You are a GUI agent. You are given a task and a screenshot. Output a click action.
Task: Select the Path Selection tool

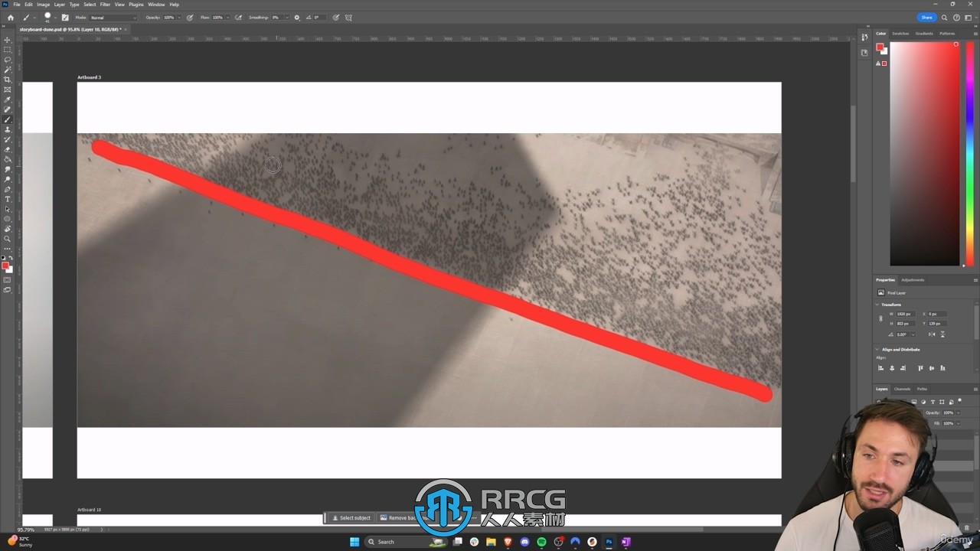click(8, 209)
